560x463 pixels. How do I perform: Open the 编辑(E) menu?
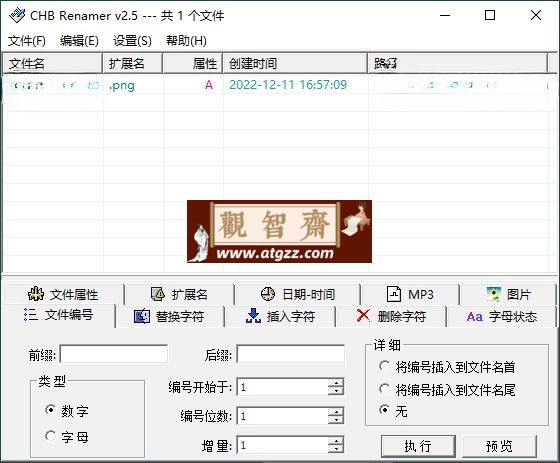pyautogui.click(x=79, y=41)
